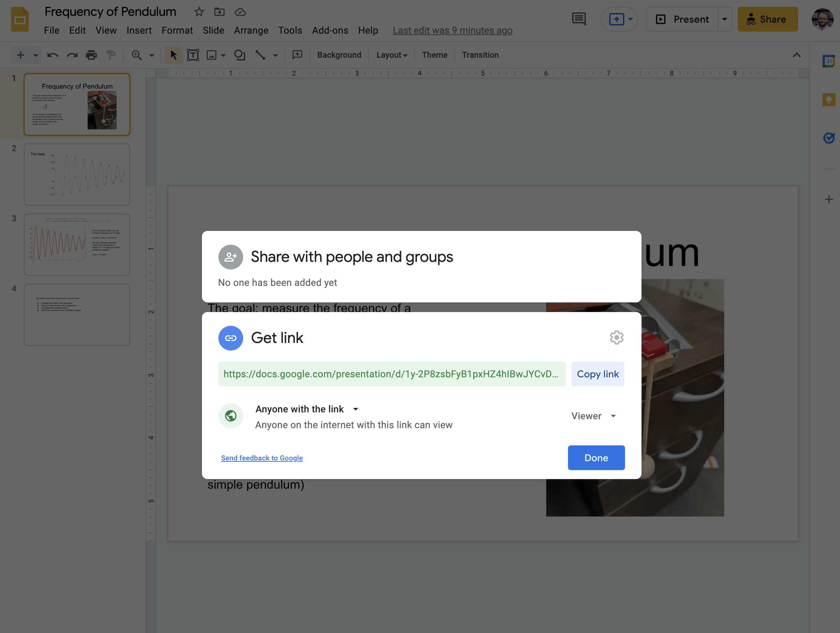Open the Present options arrow
Viewport: 840px width, 633px height.
[x=725, y=19]
